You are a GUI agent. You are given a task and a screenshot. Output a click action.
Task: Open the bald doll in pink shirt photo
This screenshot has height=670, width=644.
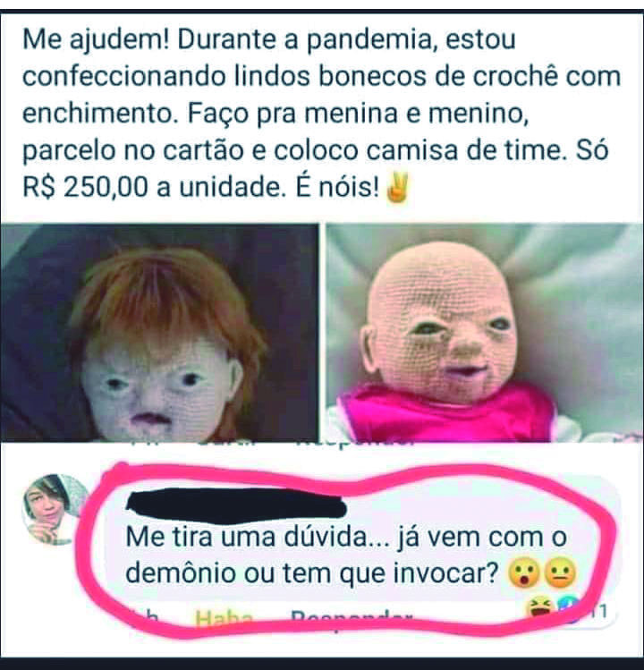click(485, 333)
